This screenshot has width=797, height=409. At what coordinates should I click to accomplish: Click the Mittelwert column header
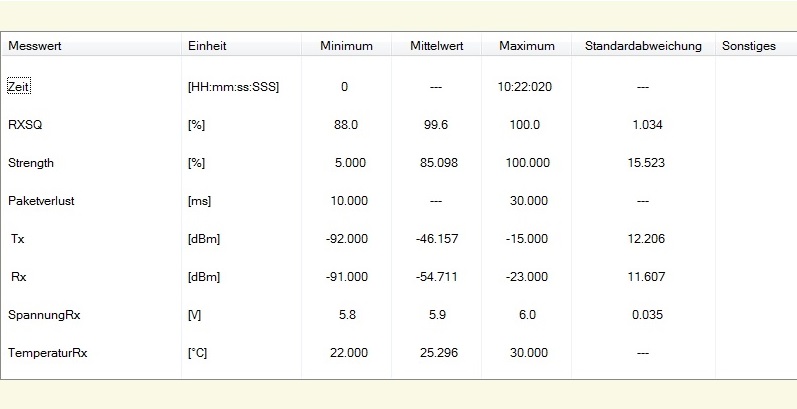tap(435, 46)
